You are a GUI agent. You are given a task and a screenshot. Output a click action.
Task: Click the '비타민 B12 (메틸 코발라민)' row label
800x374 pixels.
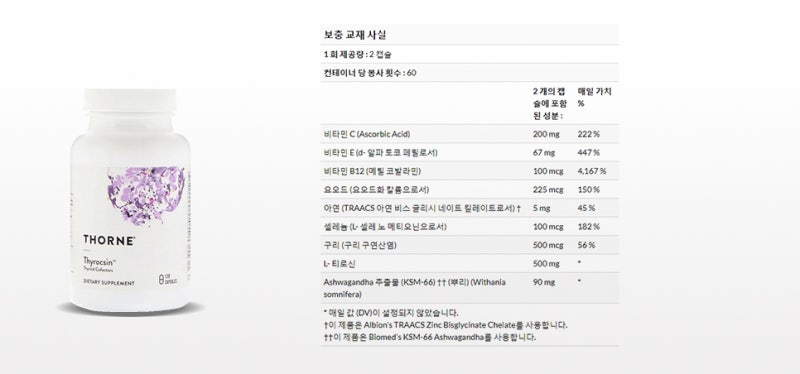372,171
